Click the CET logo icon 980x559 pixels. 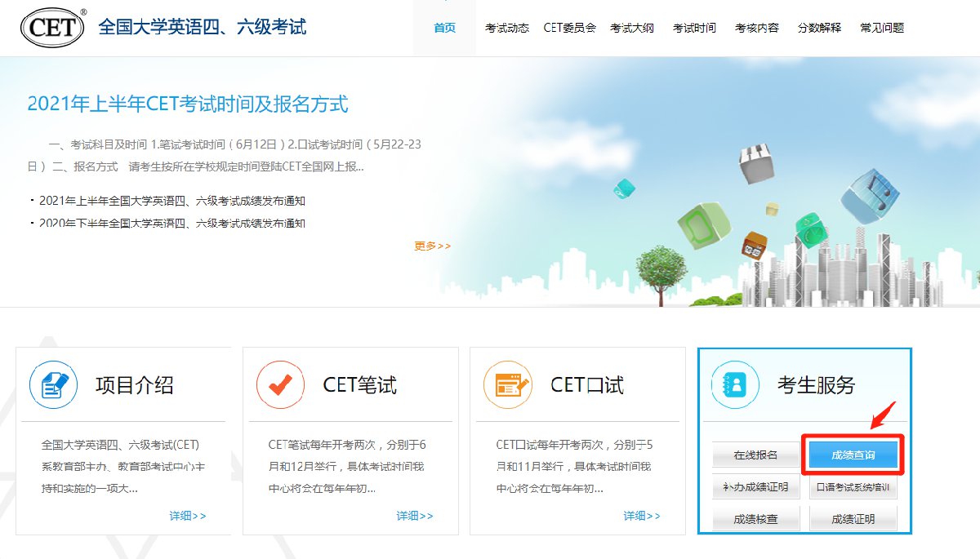[53, 28]
